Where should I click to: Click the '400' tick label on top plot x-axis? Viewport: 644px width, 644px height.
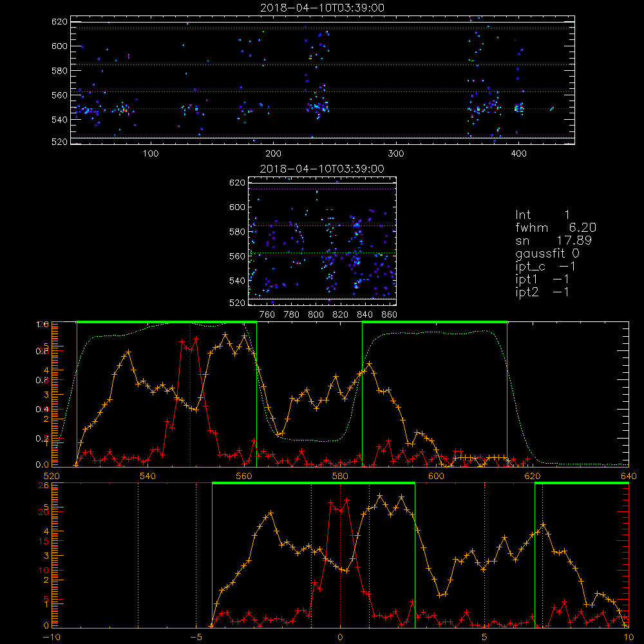[518, 154]
